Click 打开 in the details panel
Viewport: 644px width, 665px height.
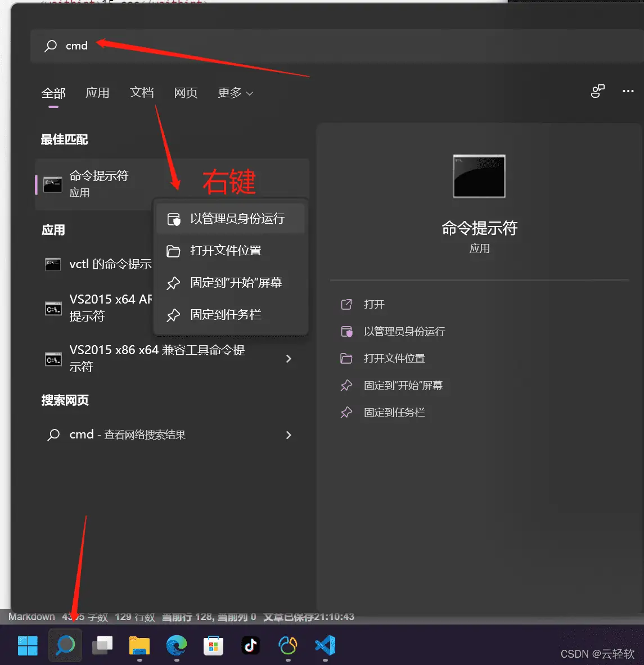(374, 305)
